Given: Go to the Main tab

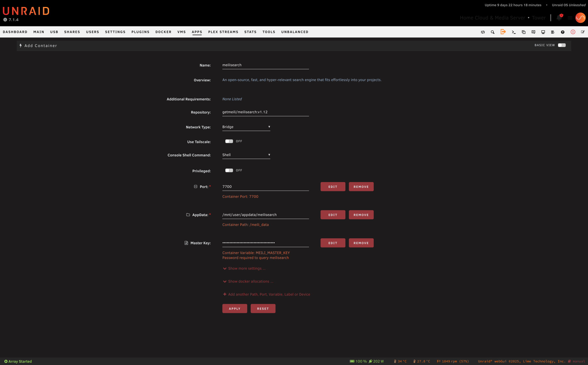Looking at the screenshot, I should coord(39,32).
